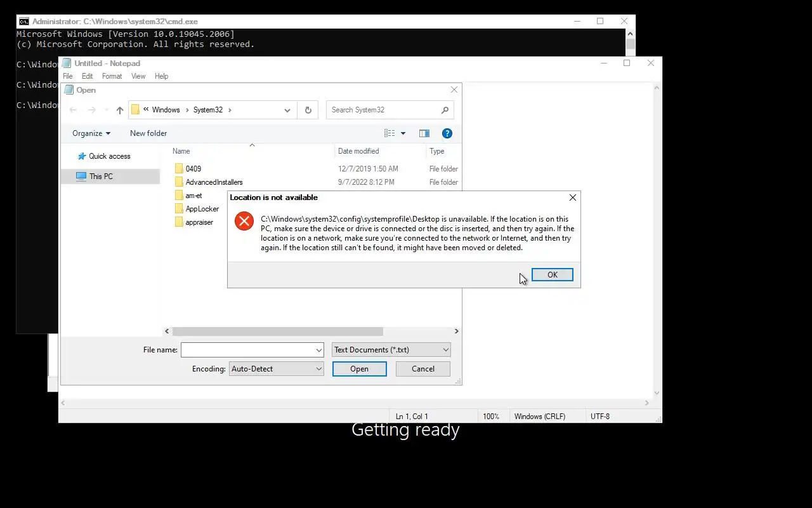
Task: Open the Notepad Format menu
Action: tap(112, 76)
